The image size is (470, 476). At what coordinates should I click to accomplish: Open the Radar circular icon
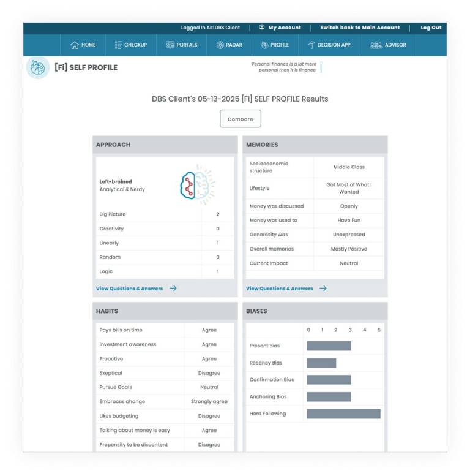click(220, 45)
